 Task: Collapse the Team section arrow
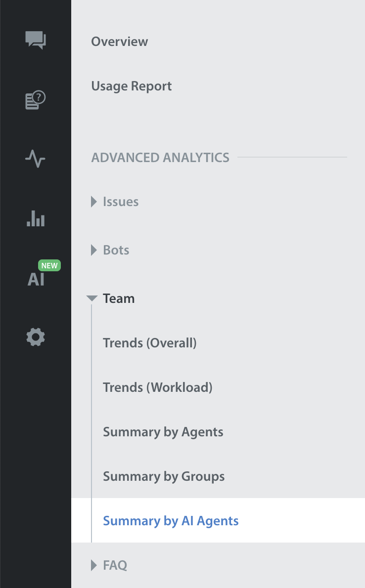pos(92,298)
